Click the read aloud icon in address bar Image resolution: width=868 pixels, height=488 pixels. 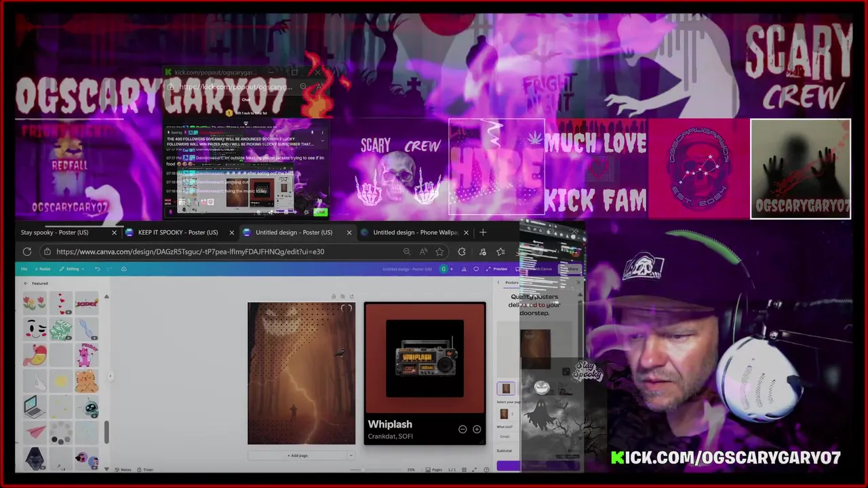[x=424, y=251]
